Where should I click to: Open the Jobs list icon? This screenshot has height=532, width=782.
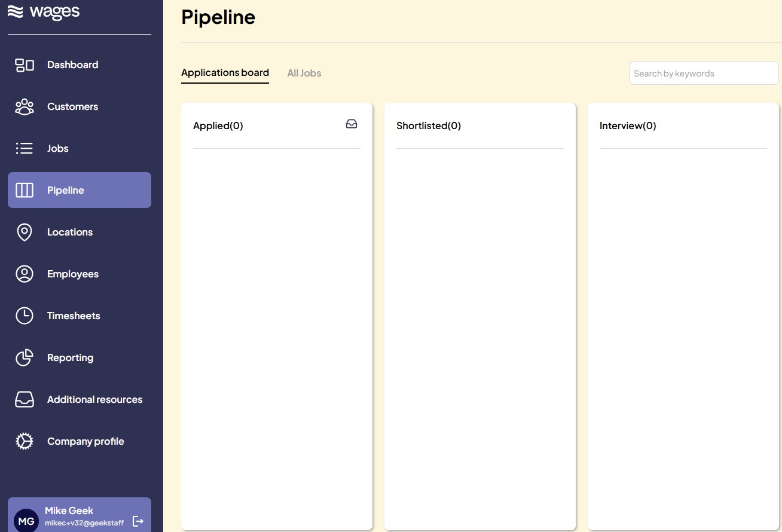(x=24, y=148)
